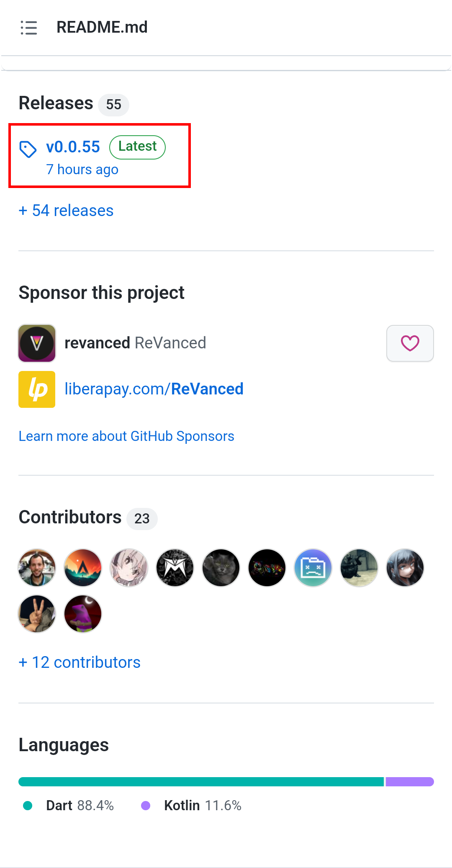Screen dimensions: 452x868
Task: Click the yellow Liberapay logo icon
Action: tap(37, 389)
